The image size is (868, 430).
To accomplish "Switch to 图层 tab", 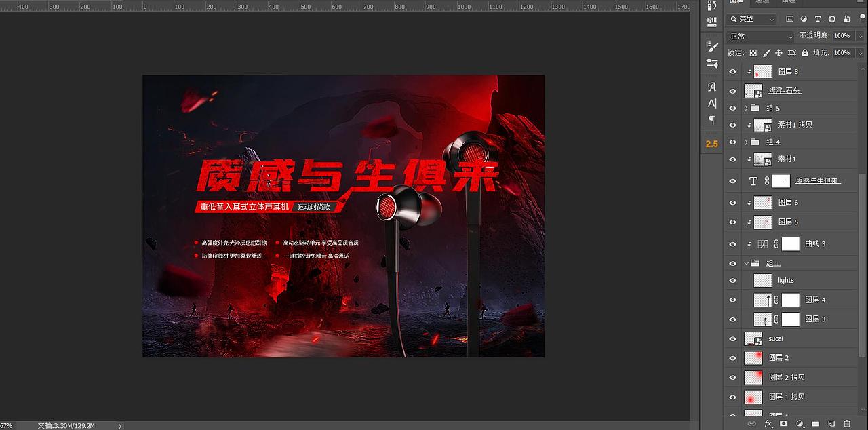I will point(736,2).
